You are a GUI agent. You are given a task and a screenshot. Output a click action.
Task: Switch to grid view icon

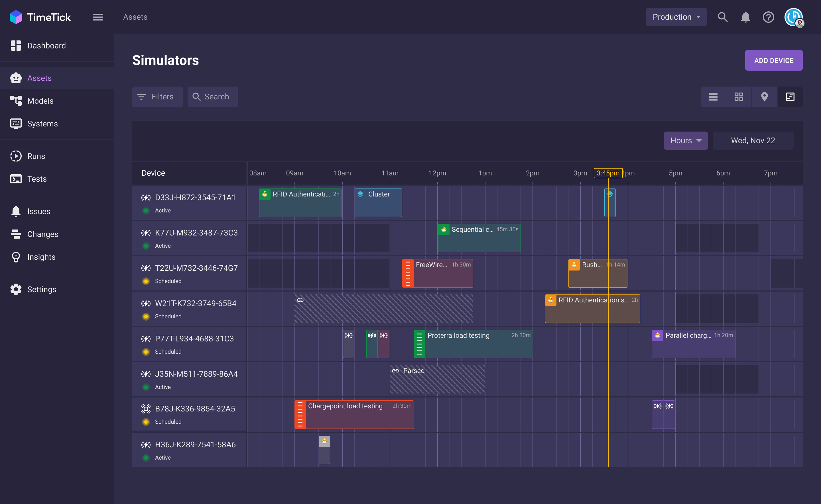pyautogui.click(x=739, y=97)
